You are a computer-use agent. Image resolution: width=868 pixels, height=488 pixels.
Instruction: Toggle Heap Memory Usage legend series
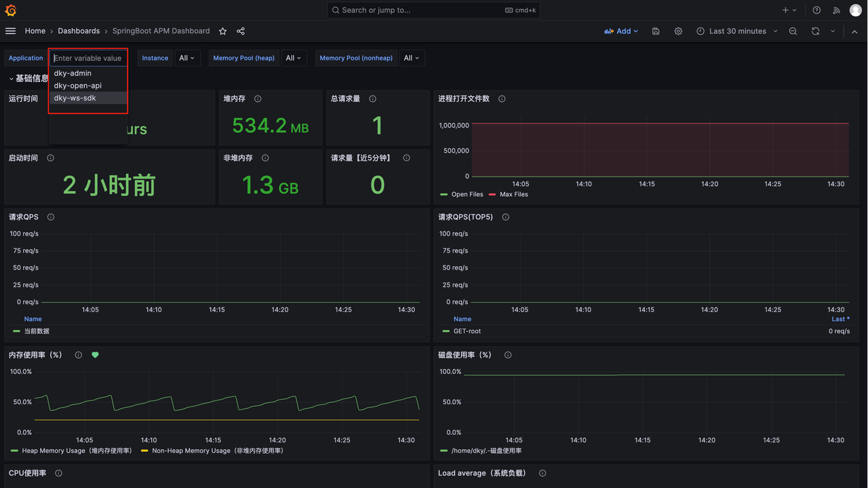pyautogui.click(x=76, y=451)
